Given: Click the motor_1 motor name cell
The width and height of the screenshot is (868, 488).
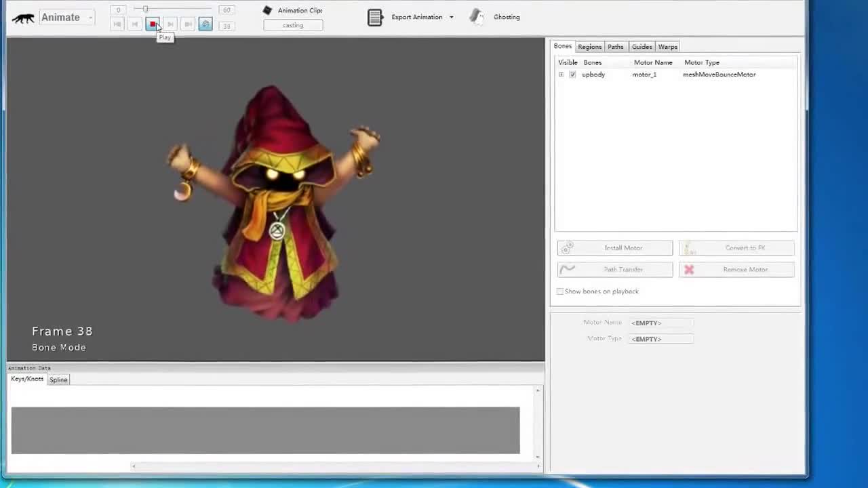Looking at the screenshot, I should (x=644, y=75).
